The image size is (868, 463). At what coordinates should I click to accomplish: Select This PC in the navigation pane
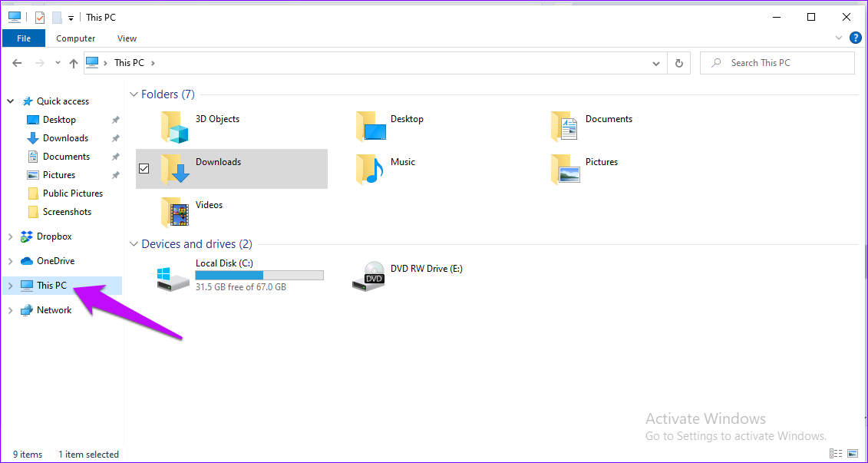(51, 286)
